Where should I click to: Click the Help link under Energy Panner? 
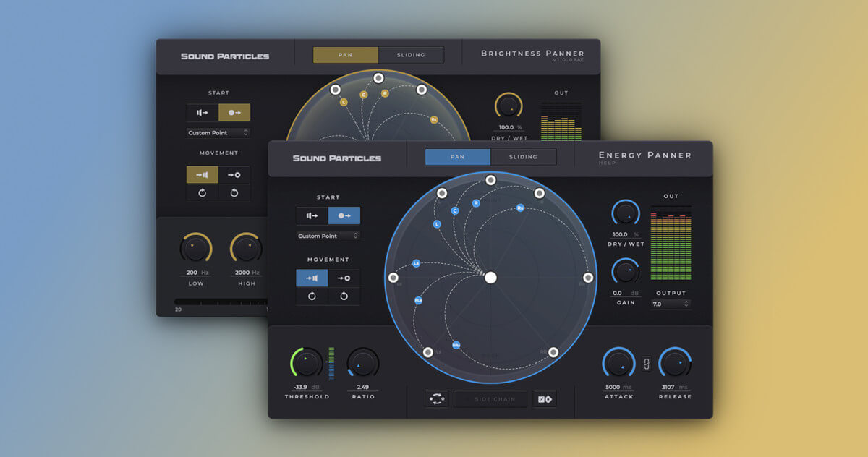[x=607, y=163]
